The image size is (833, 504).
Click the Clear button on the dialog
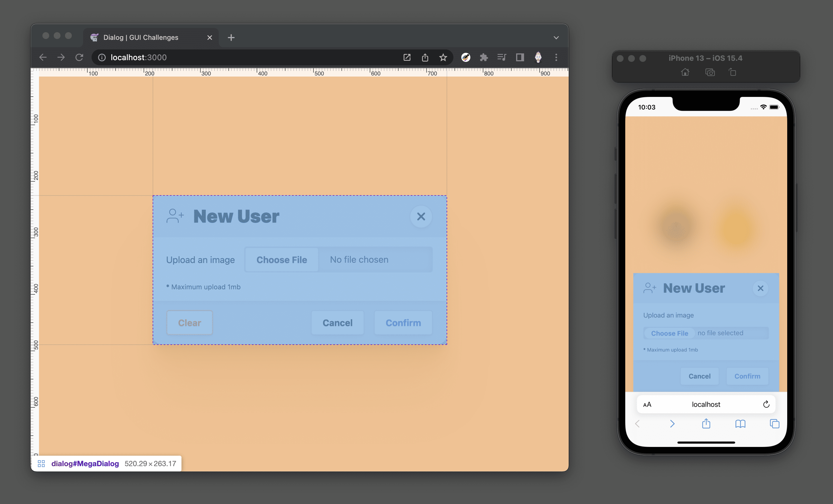(189, 323)
